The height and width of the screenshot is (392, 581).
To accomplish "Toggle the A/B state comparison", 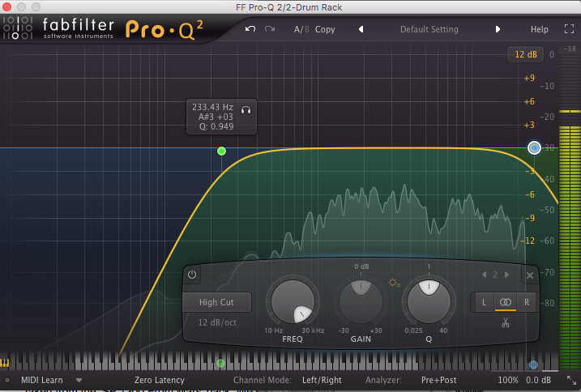I will (301, 29).
